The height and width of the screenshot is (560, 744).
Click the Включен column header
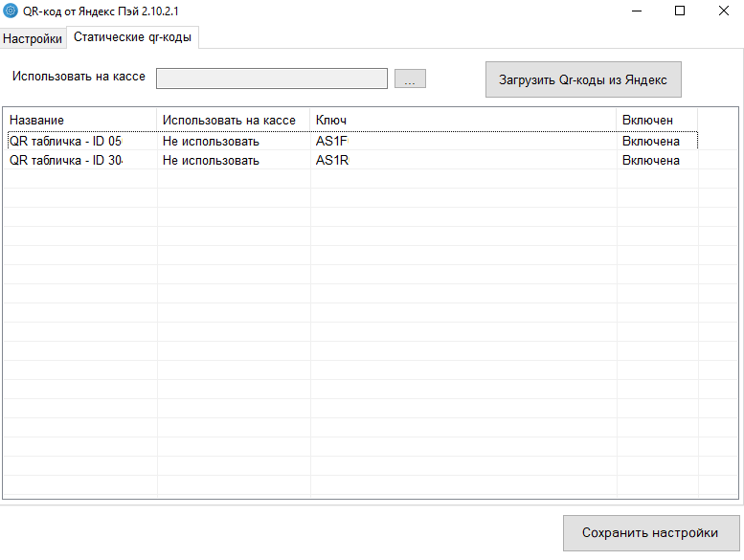point(656,120)
